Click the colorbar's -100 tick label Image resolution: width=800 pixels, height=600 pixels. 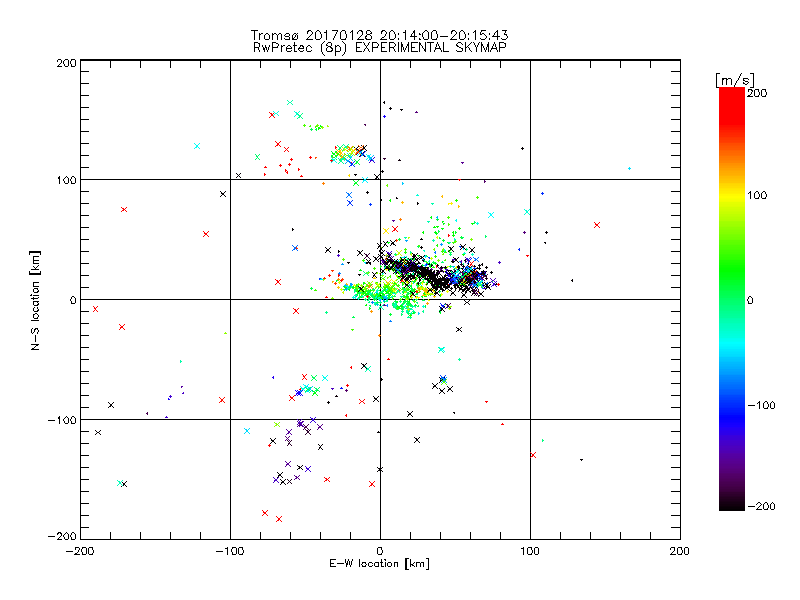pos(761,405)
